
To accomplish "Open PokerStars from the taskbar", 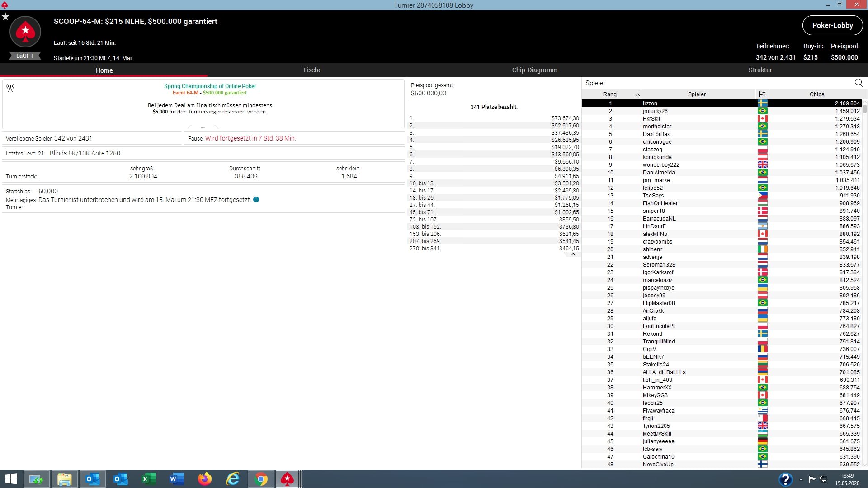I will coord(287,479).
